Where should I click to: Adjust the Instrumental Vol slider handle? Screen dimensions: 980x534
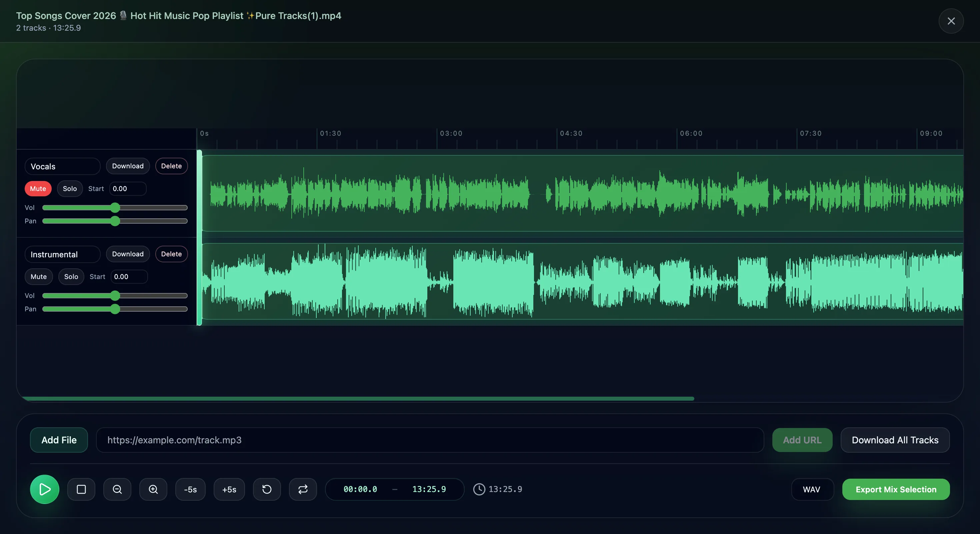pyautogui.click(x=115, y=296)
